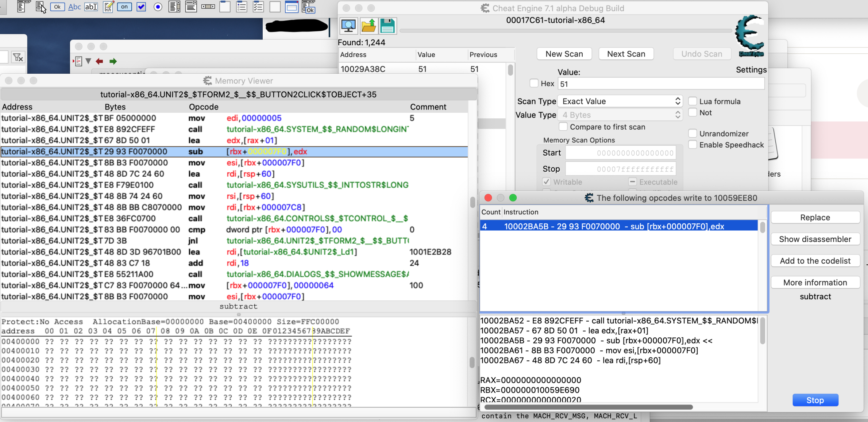
Task: Click the Cheat Engine logo
Action: 750,36
